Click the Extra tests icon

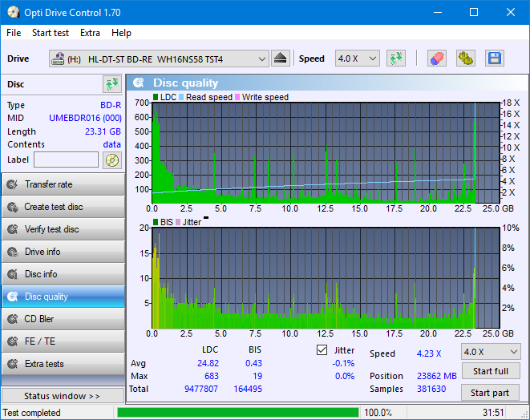point(13,364)
